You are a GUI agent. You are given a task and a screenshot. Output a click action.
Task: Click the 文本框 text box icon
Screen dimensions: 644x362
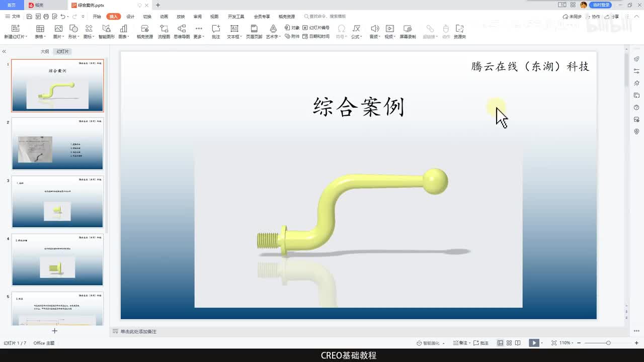(x=234, y=28)
